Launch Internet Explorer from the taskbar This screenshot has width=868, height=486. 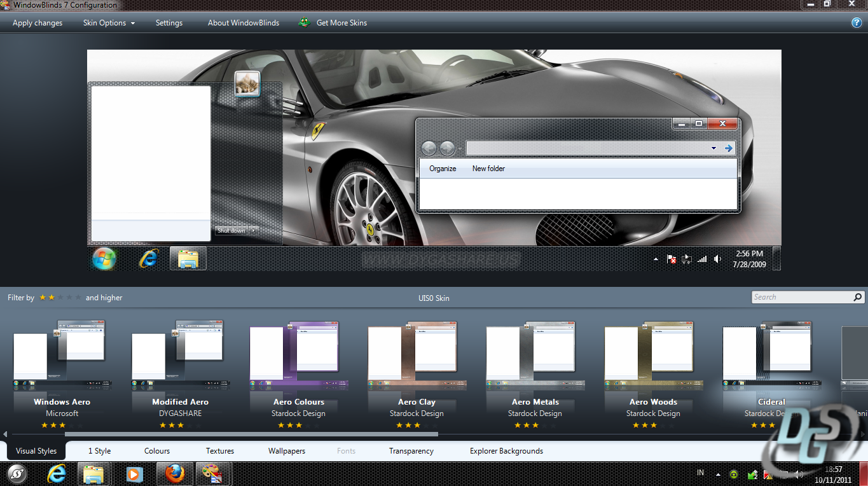coord(57,474)
